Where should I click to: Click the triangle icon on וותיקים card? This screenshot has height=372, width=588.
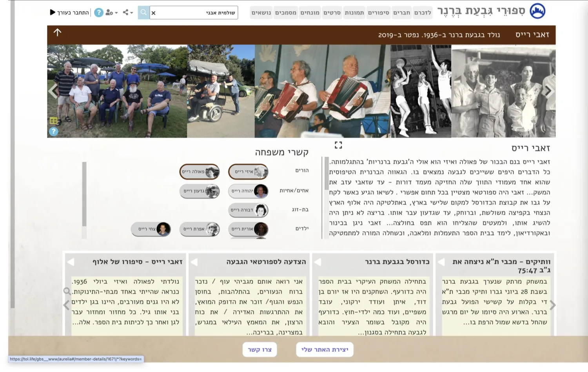441,262
